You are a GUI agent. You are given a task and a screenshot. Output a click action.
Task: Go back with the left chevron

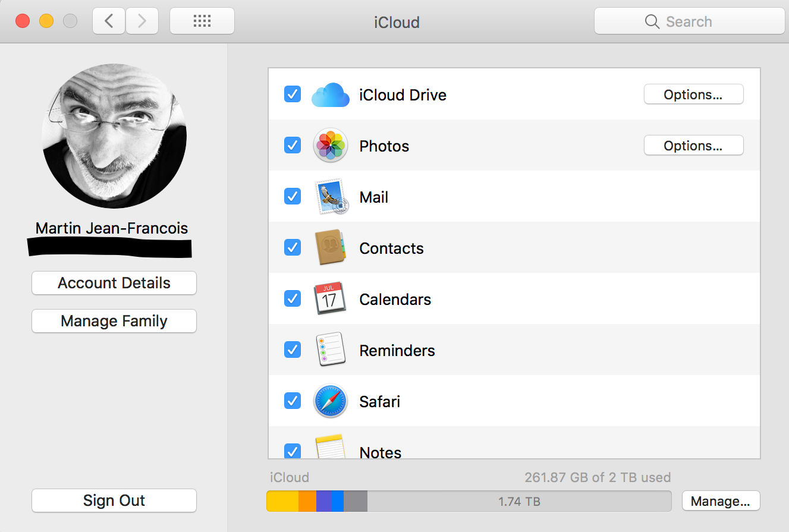pos(109,21)
